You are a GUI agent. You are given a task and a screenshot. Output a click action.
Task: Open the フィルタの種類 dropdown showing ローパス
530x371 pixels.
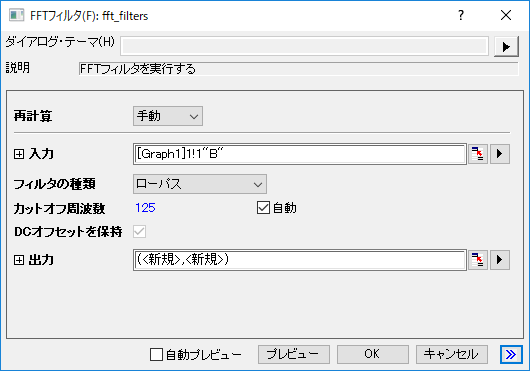point(200,184)
